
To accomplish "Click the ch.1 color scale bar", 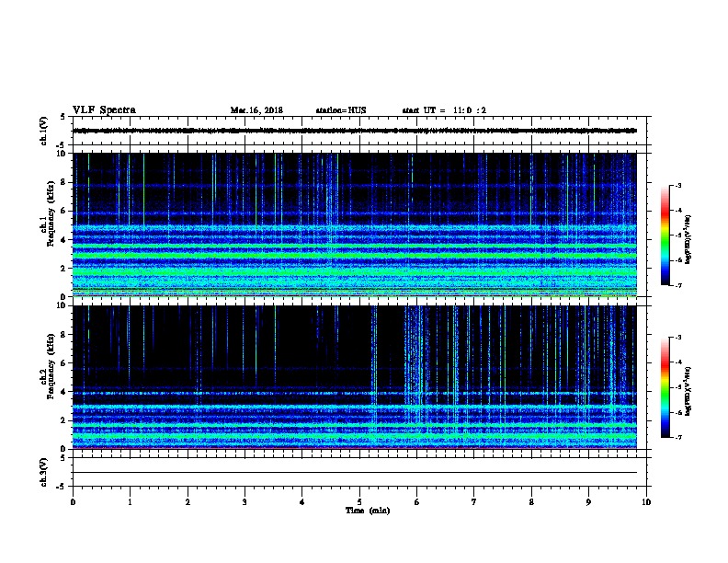I will [665, 236].
